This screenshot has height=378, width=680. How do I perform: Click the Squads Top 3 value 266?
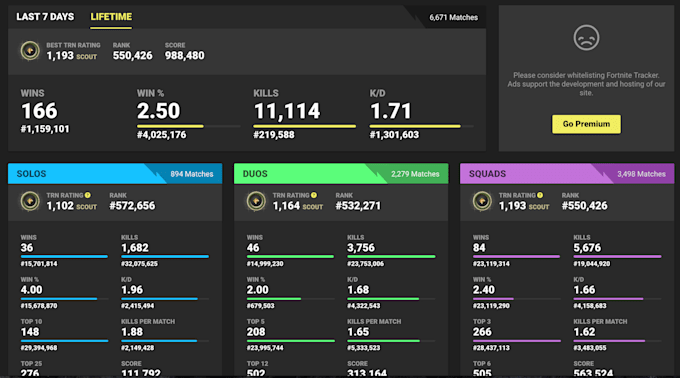(482, 332)
